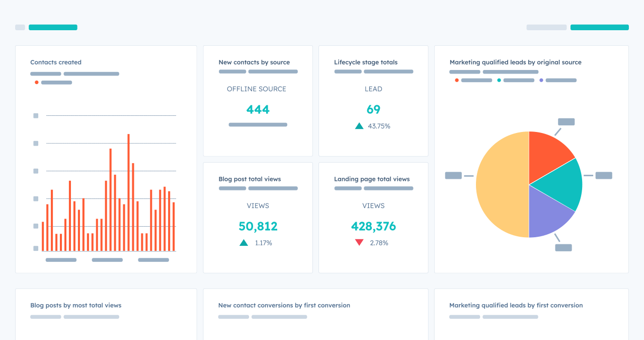
Task: Click the 428,376 landing page views value
Action: (373, 226)
